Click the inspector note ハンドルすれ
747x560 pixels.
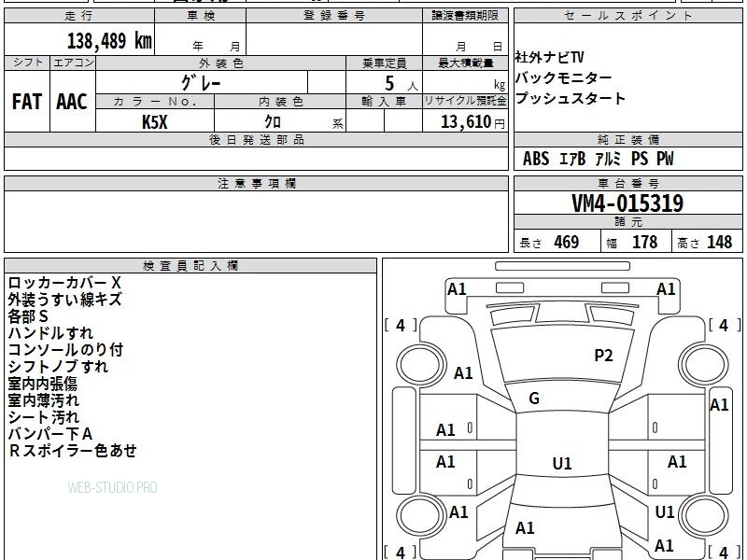pyautogui.click(x=50, y=333)
